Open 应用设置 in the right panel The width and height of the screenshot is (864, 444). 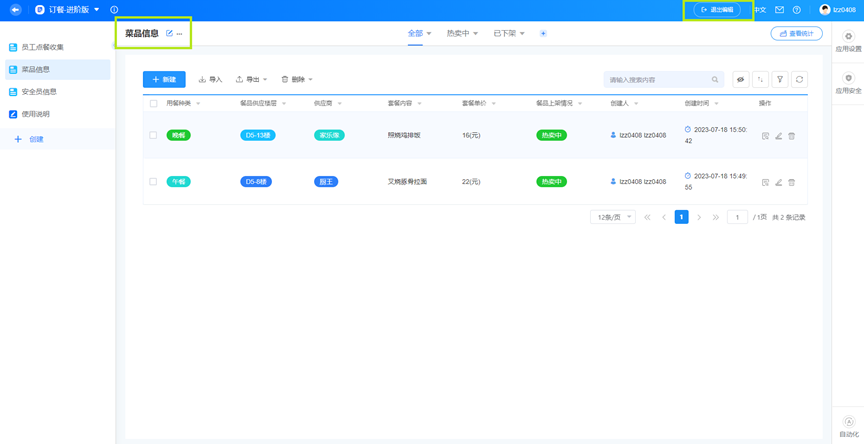(x=848, y=42)
